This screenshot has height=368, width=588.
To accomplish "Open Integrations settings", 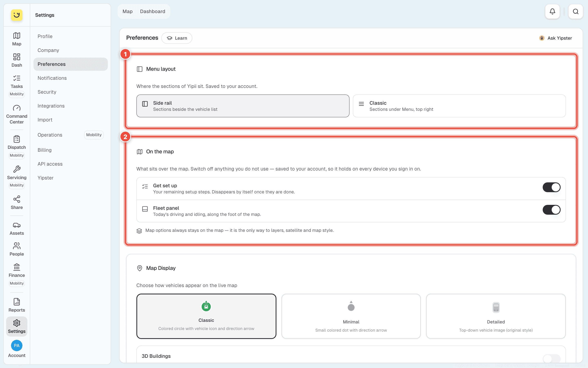I will (70, 106).
